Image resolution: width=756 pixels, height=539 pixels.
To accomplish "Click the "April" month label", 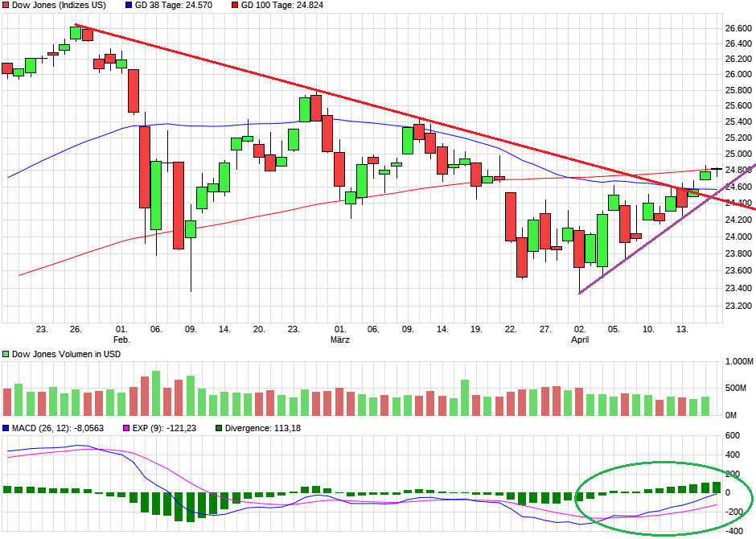I will coord(580,339).
